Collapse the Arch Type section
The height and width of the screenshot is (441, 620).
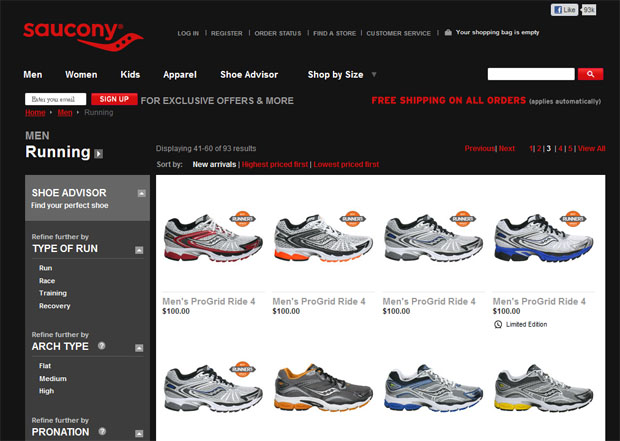tap(139, 348)
